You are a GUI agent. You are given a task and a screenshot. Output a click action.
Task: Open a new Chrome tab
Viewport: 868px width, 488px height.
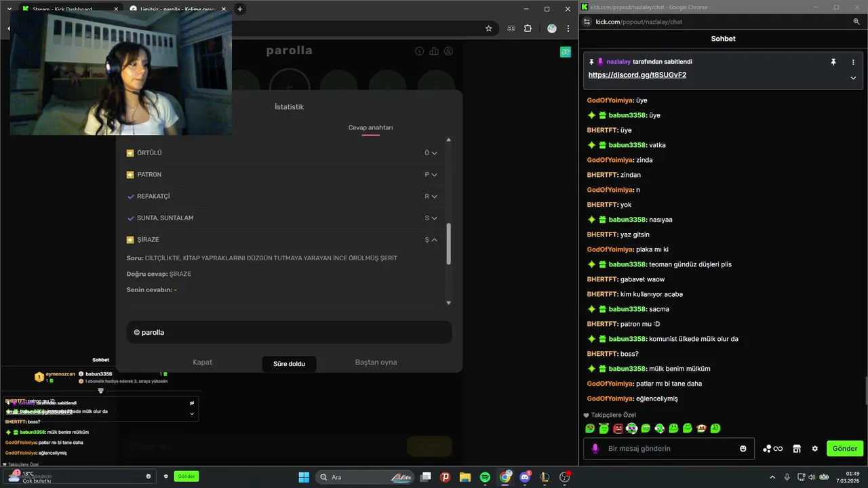click(240, 9)
